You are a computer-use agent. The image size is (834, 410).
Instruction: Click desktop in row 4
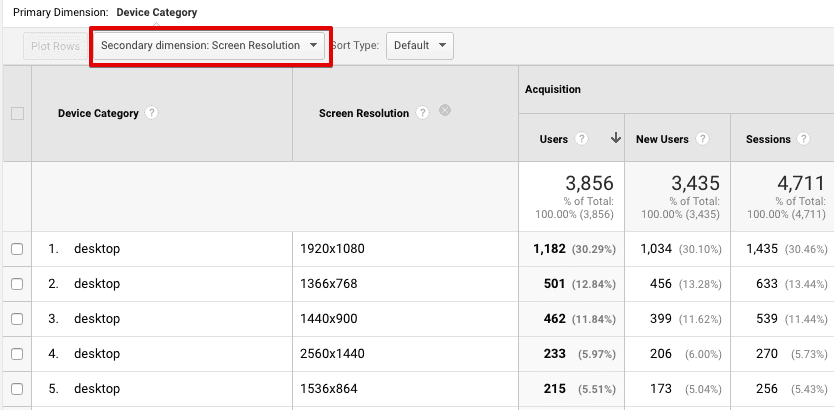[x=97, y=354]
